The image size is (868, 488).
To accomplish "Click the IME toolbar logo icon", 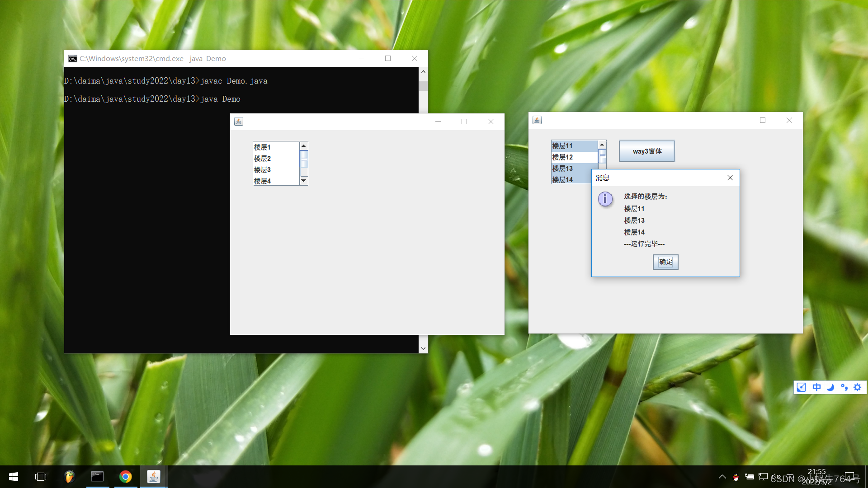I will point(802,387).
